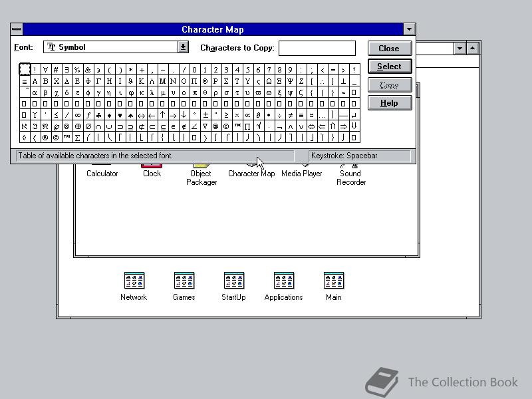532x399 pixels.
Task: Choose the double up arrow symbol
Action: pyautogui.click(x=332, y=126)
